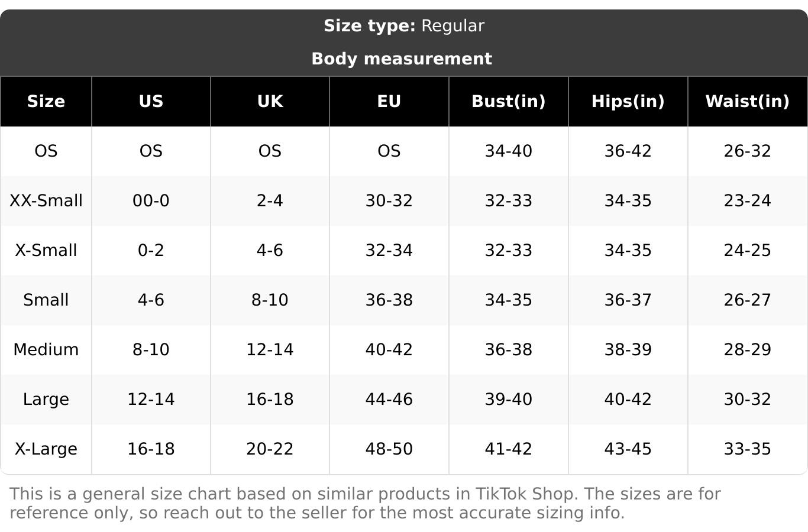Click the Small size row label
The height and width of the screenshot is (532, 808).
46,300
